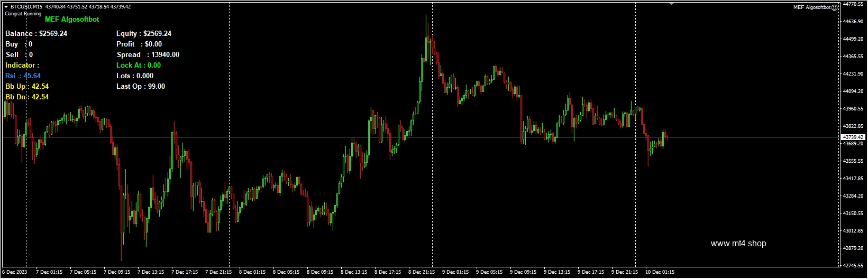Click the BTCUSD,M15 chart title
Image resolution: width=868 pixels, height=279 pixels.
[x=26, y=7]
